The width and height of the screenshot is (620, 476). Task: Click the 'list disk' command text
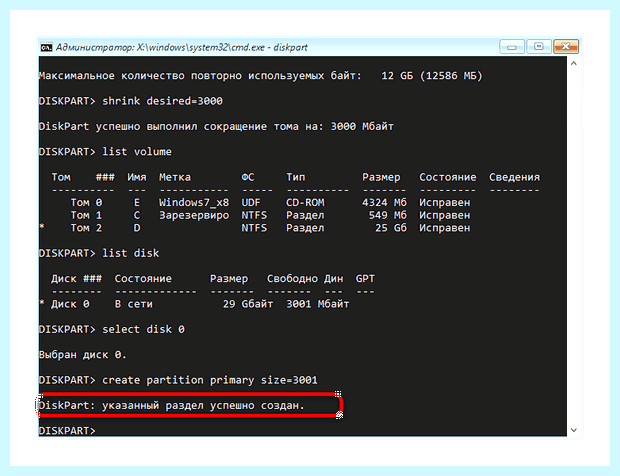click(x=130, y=253)
